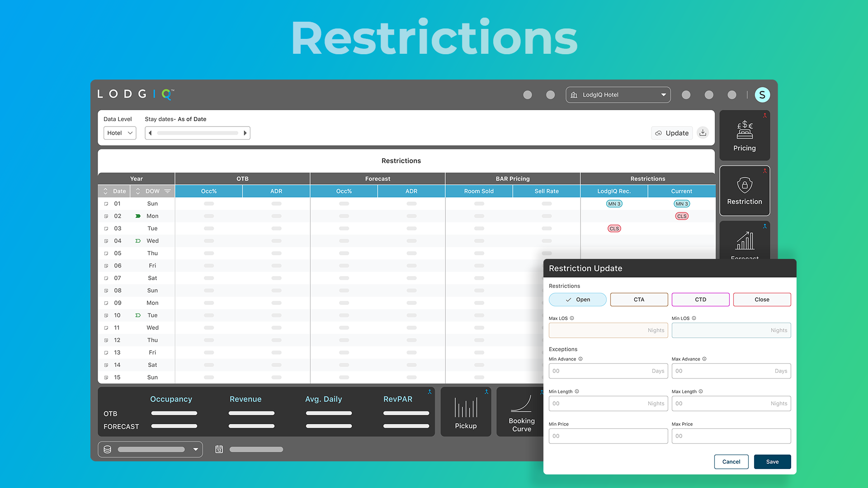Click the stay dates slider bar
The height and width of the screenshot is (488, 868).
point(198,133)
